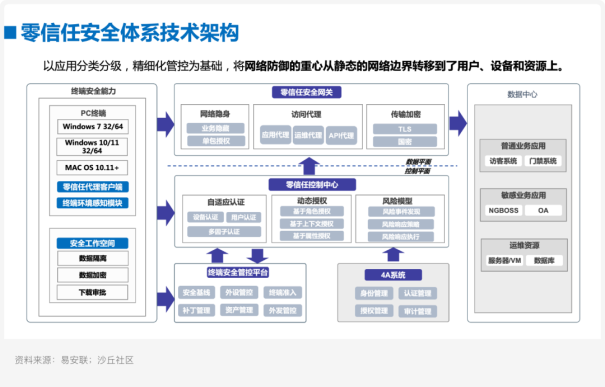Click the Windows 7 32/64 box
The height and width of the screenshot is (387, 605).
coord(93,127)
